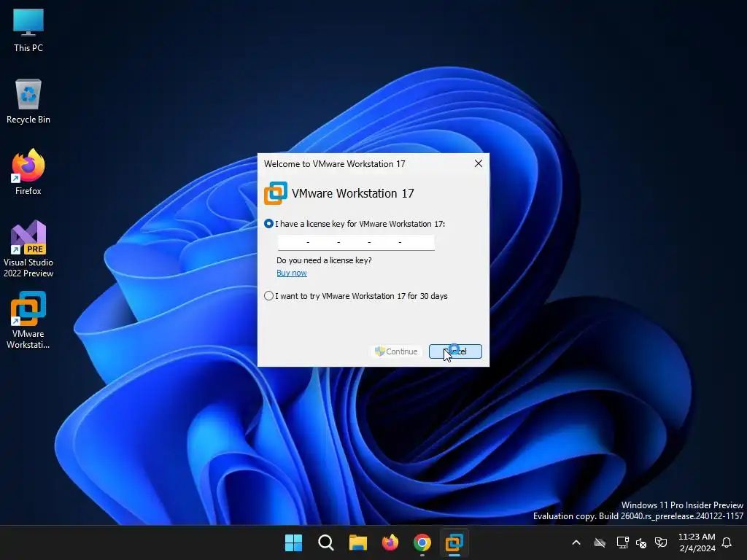The image size is (747, 560).
Task: Open the clock showing 11:23 AM
Action: (697, 542)
